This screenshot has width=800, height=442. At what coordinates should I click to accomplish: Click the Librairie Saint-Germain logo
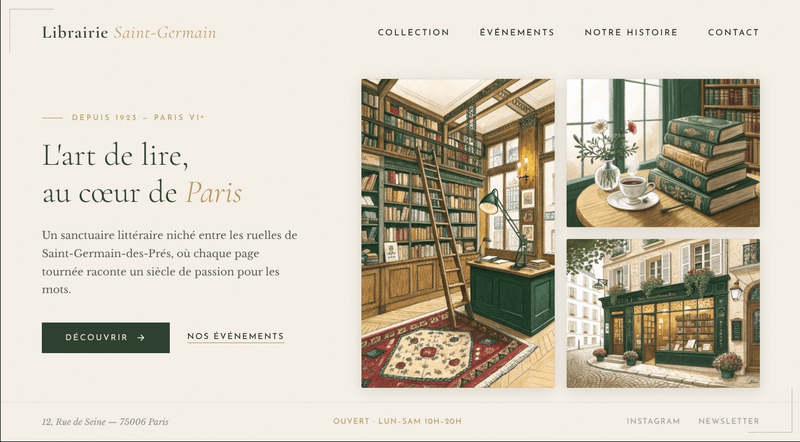tap(129, 32)
